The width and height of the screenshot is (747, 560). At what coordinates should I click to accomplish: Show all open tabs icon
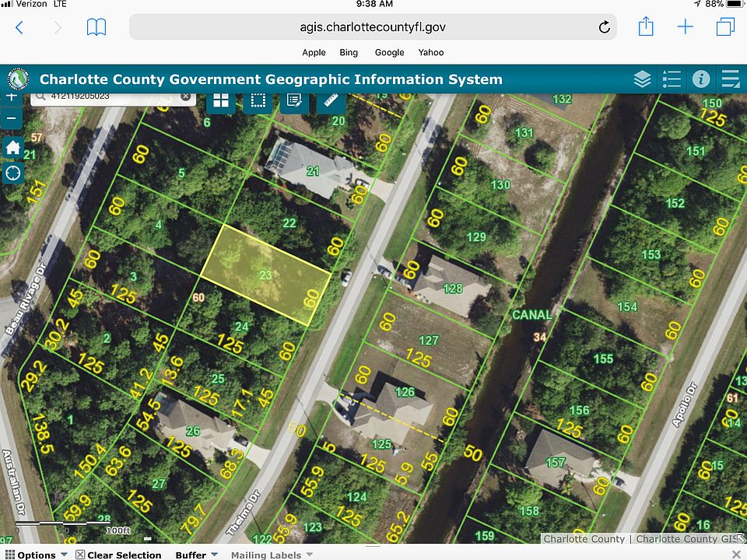point(725,26)
